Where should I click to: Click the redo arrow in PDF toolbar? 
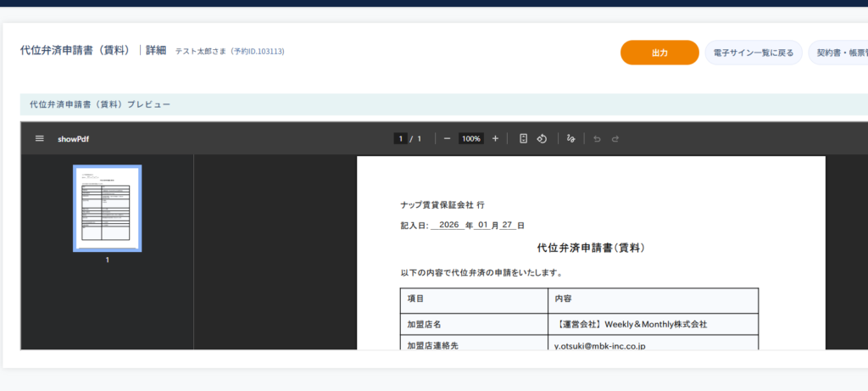click(x=615, y=138)
